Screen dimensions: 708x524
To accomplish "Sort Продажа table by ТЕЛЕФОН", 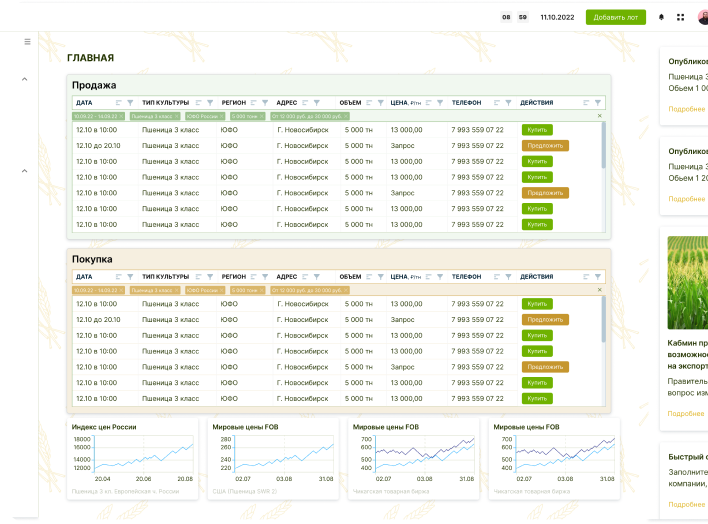I will click(x=496, y=103).
